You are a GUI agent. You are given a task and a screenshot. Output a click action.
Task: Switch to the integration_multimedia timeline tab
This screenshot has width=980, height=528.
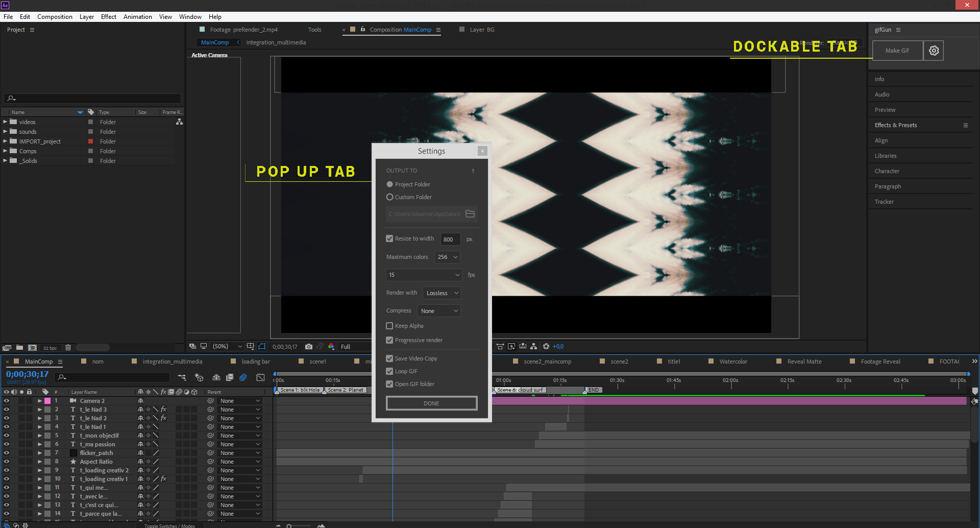(172, 362)
